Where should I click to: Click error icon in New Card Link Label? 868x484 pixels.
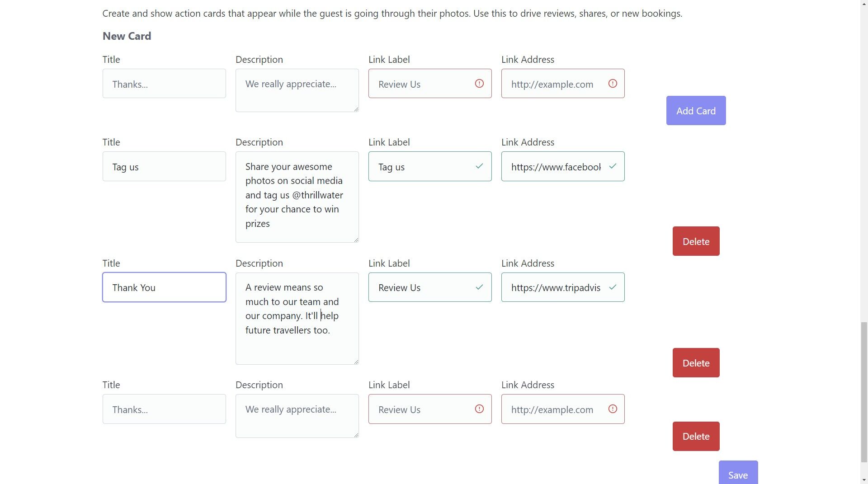point(479,84)
